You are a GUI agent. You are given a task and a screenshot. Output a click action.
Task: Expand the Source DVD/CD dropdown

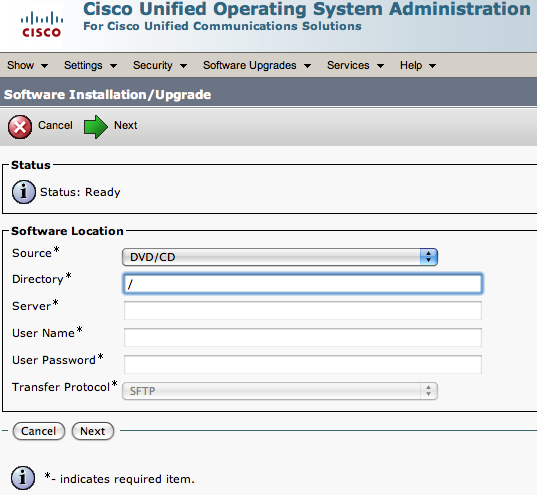pos(280,257)
